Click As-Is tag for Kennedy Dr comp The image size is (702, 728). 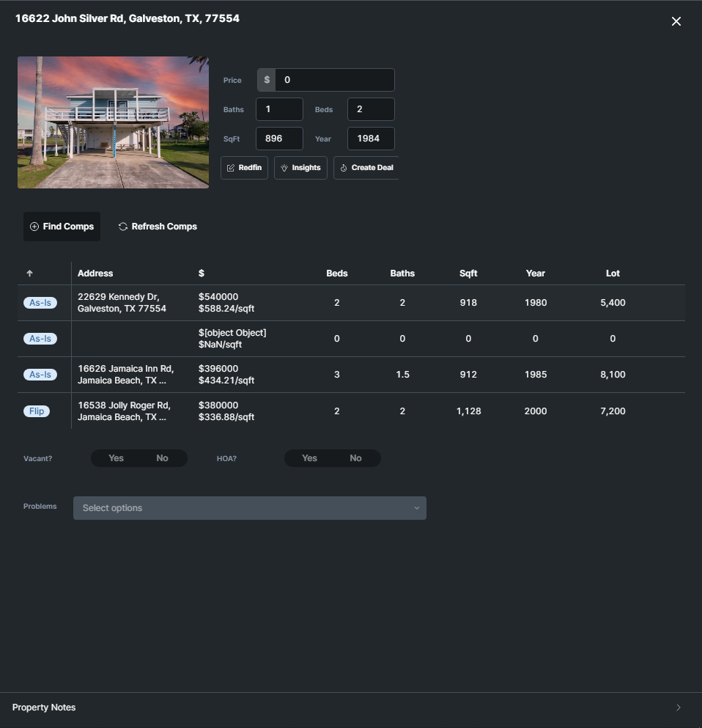click(x=40, y=303)
